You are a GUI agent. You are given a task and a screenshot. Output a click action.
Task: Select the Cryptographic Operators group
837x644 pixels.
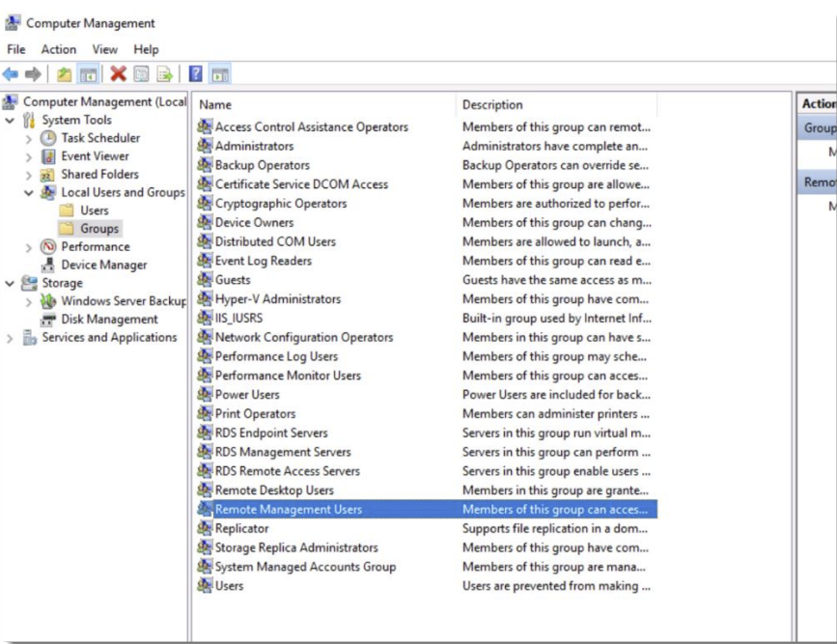281,204
